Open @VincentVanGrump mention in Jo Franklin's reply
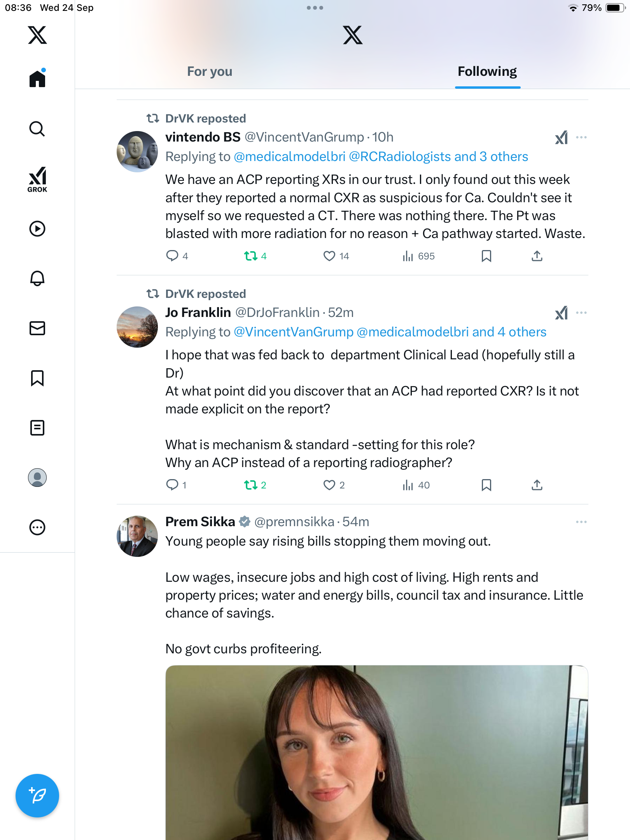 point(294,332)
